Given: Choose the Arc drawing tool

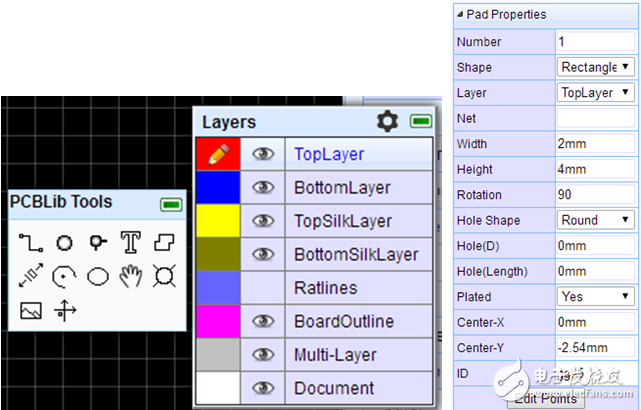Looking at the screenshot, I should [x=64, y=277].
